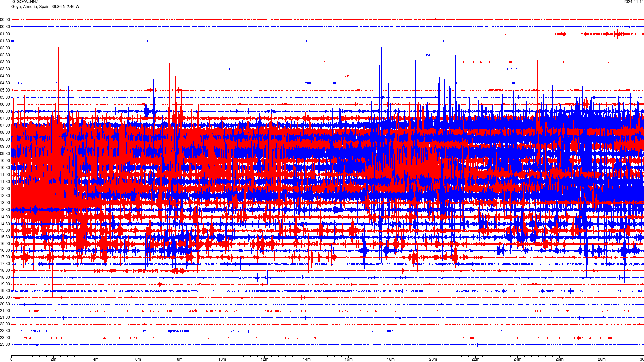Select the 06:00 time row label
The image size is (644, 362).
pos(5,104)
